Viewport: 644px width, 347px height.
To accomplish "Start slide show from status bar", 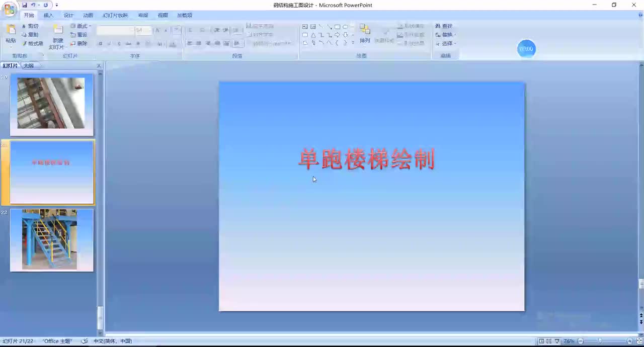I will click(x=556, y=341).
